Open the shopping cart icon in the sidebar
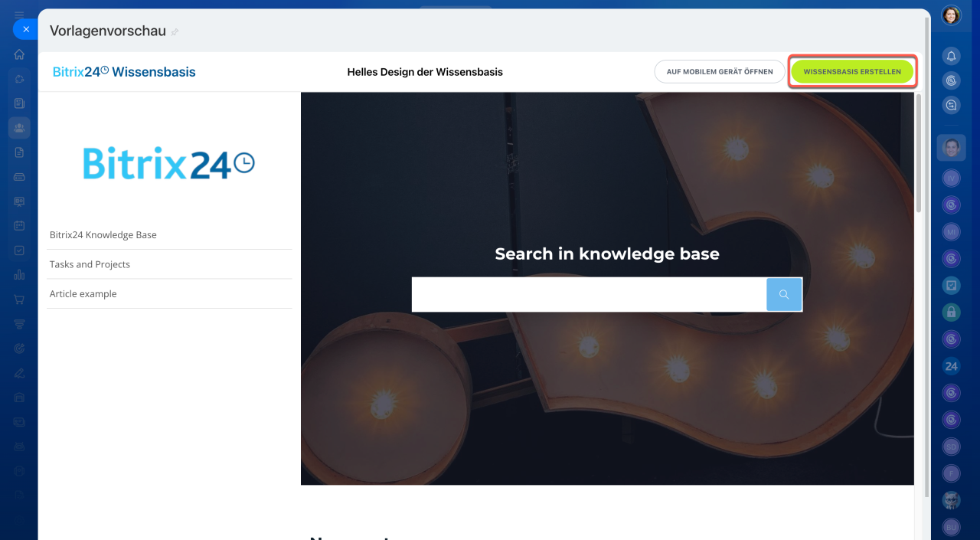 point(19,299)
